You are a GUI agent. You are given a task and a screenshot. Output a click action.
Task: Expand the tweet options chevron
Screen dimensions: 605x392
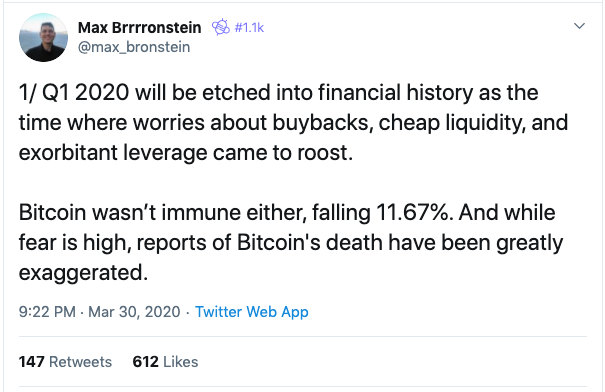pos(580,26)
